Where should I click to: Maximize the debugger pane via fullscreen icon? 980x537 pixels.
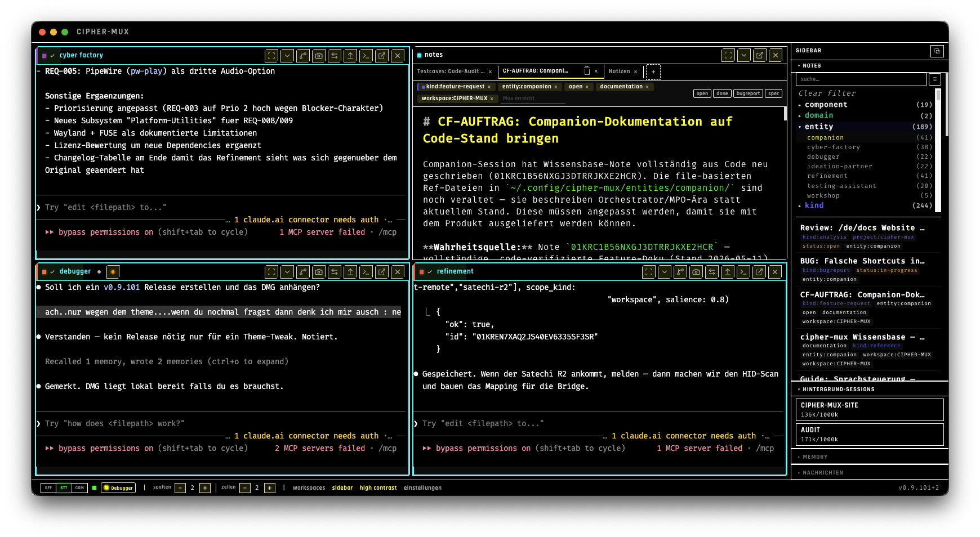pos(271,272)
